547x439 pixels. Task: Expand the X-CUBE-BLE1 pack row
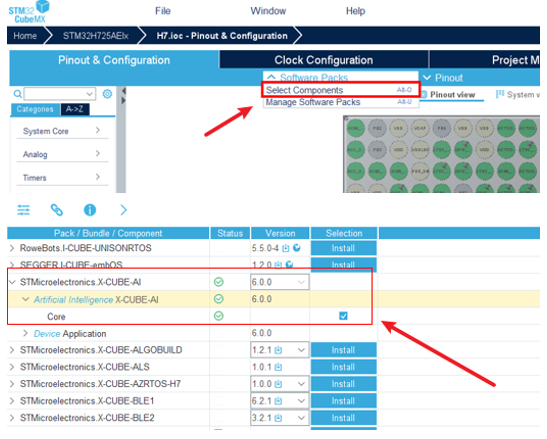click(12, 401)
